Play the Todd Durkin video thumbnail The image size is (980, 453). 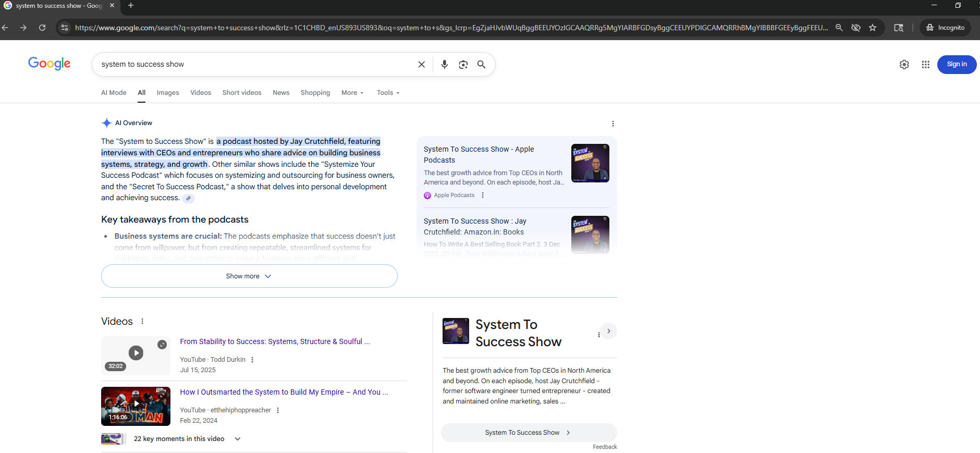click(136, 353)
